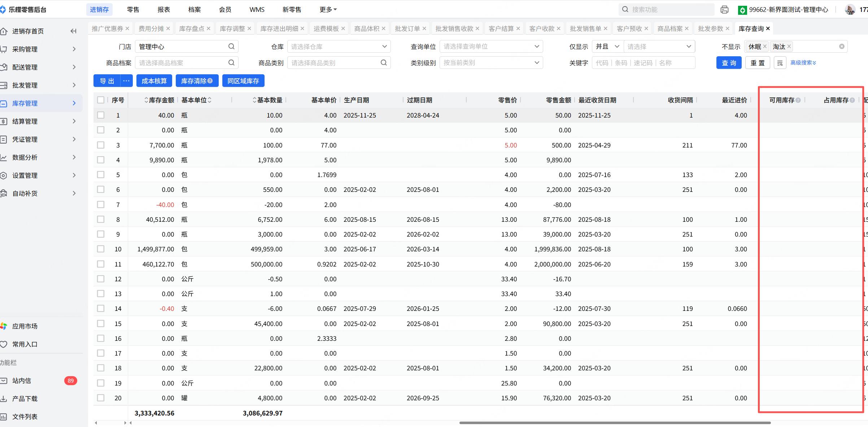Open the 报表 top menu

click(x=163, y=10)
